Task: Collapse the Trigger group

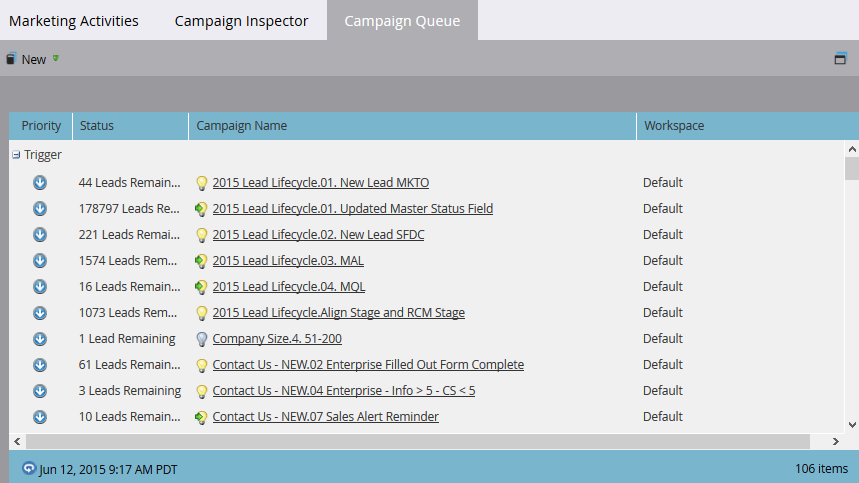Action: pos(16,155)
